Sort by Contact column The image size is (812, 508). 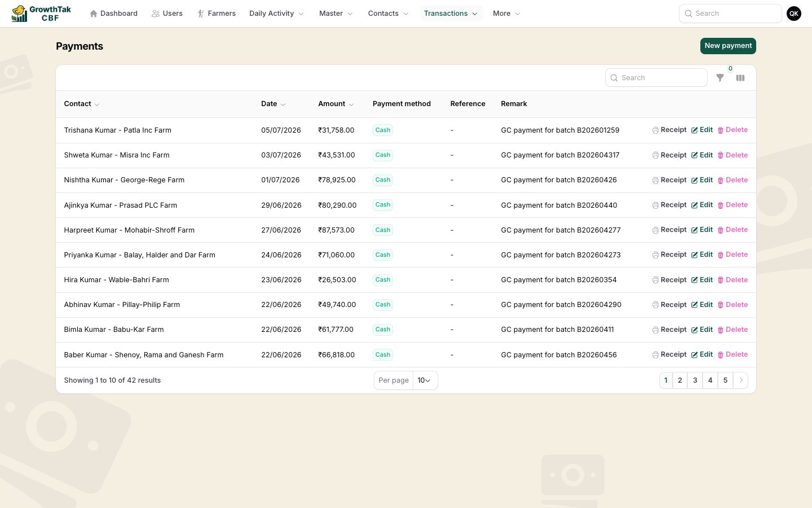click(x=82, y=104)
